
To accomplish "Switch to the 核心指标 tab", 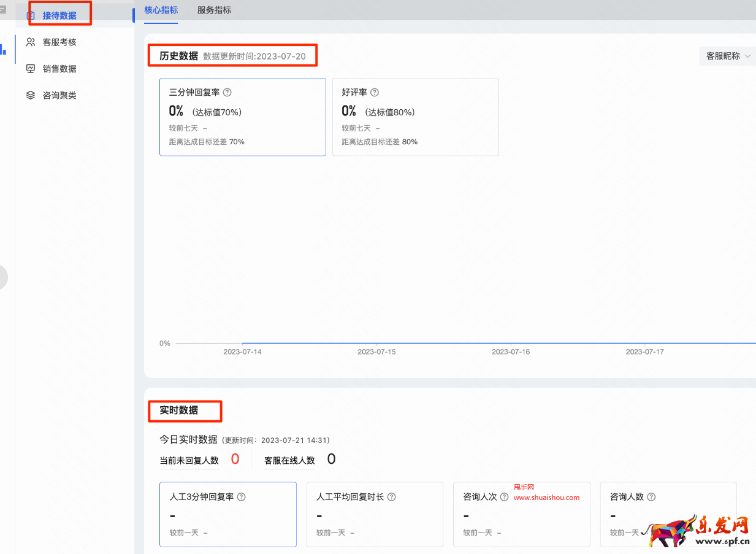I will click(161, 10).
